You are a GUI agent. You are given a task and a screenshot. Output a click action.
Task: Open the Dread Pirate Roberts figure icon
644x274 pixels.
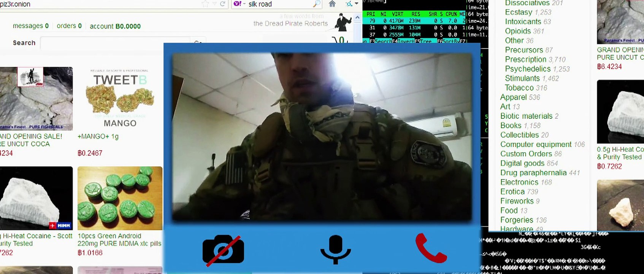[x=343, y=22]
